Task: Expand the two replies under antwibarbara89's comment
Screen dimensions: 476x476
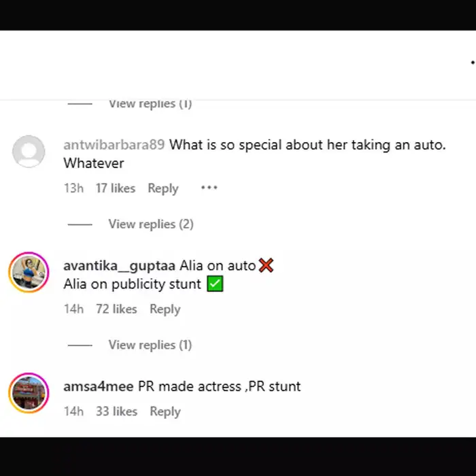Action: pos(150,224)
